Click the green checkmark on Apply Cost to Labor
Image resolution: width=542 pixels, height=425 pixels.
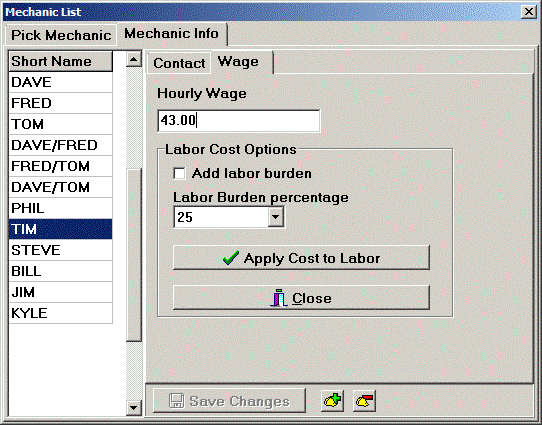(231, 258)
